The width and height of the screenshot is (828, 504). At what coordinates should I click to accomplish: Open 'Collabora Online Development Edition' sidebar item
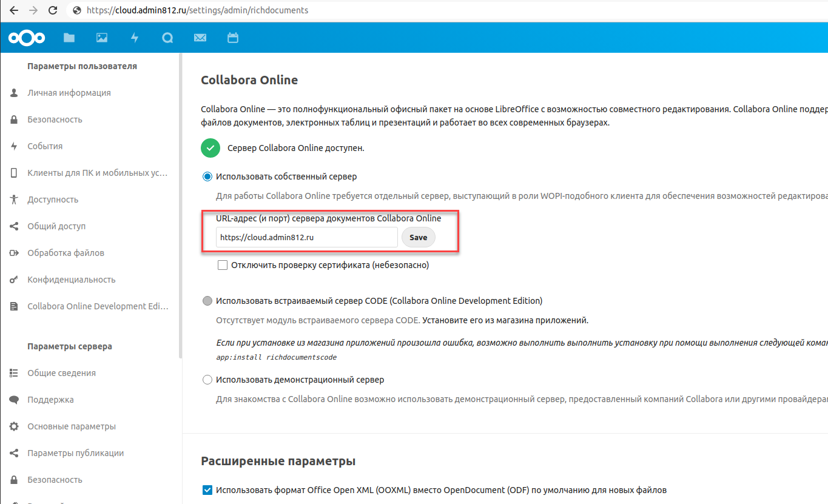coord(97,306)
